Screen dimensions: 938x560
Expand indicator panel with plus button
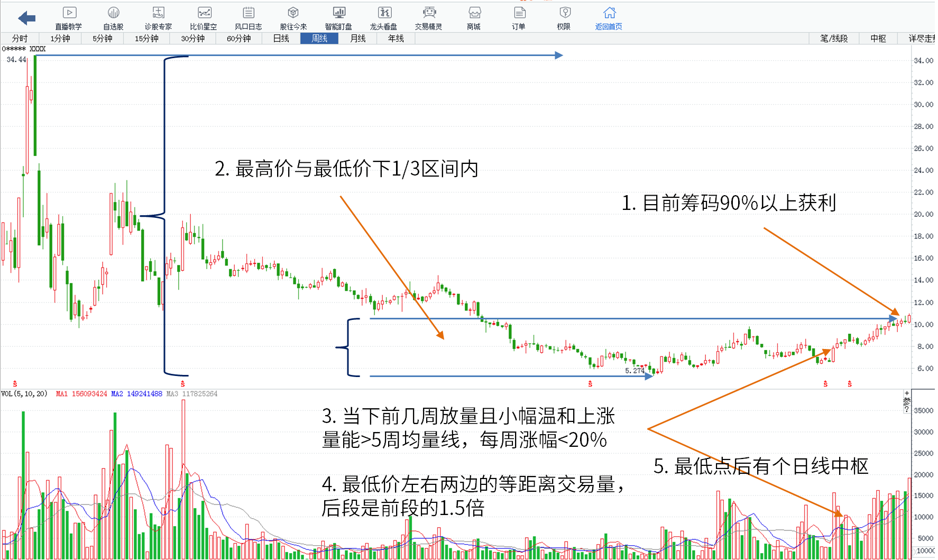[x=907, y=393]
